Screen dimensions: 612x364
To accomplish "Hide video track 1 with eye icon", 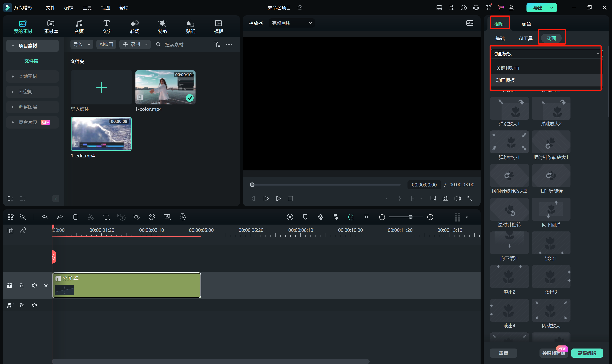I will [46, 285].
